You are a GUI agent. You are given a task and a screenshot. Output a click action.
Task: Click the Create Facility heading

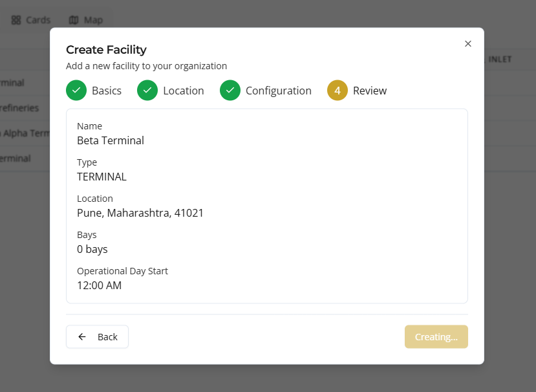click(106, 50)
